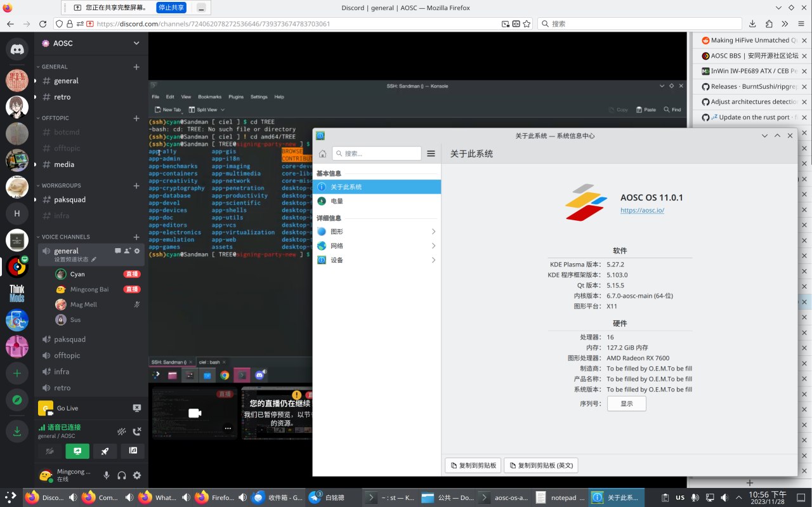Click 显示 to reveal serial number
This screenshot has width=812, height=507.
point(627,404)
